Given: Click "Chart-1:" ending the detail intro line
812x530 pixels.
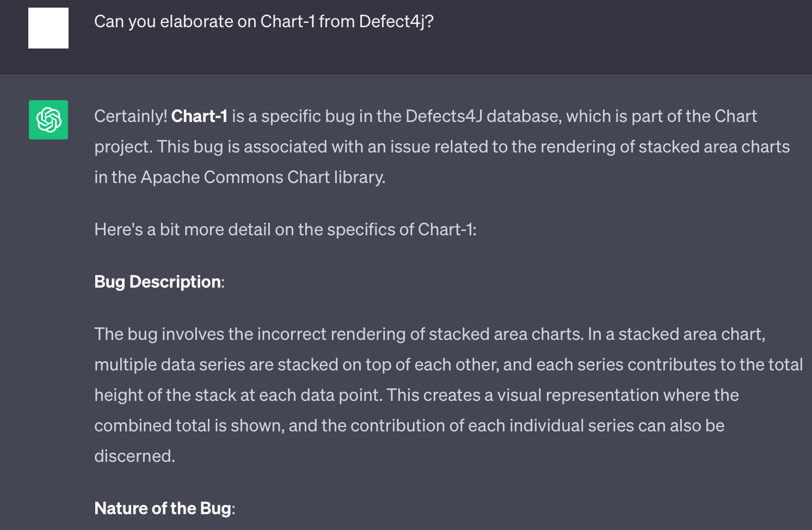Looking at the screenshot, I should point(447,229).
